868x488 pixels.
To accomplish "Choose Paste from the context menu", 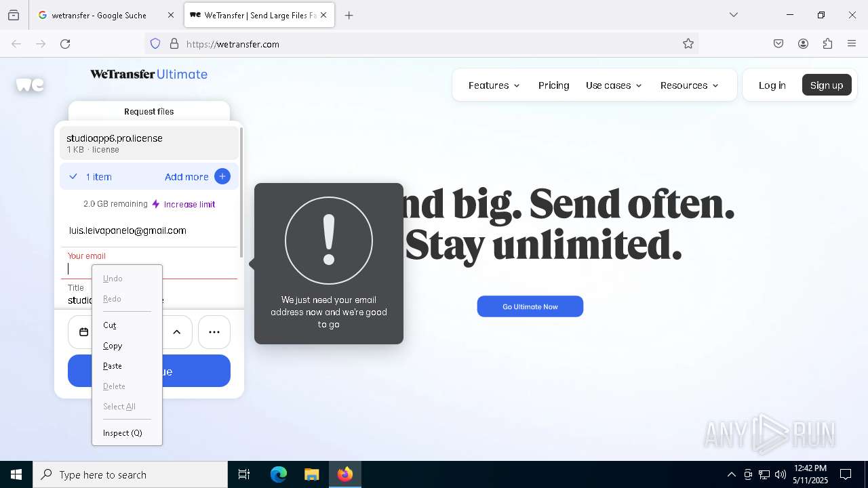I will pos(127,366).
